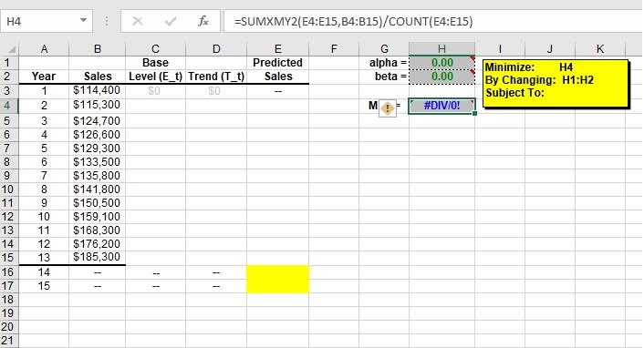Click the 'Predicted' header cell
644x348 pixels.
(x=277, y=63)
